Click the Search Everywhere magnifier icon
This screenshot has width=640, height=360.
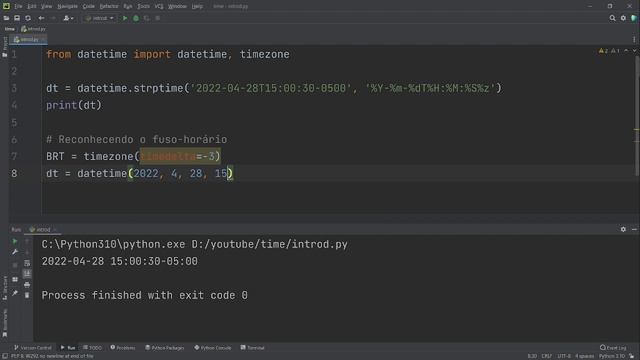click(x=612, y=18)
